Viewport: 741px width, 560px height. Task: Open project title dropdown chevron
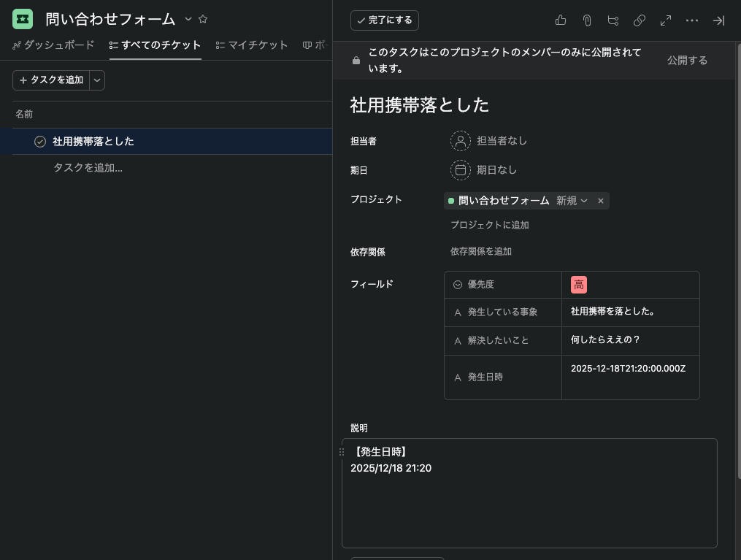pos(188,19)
